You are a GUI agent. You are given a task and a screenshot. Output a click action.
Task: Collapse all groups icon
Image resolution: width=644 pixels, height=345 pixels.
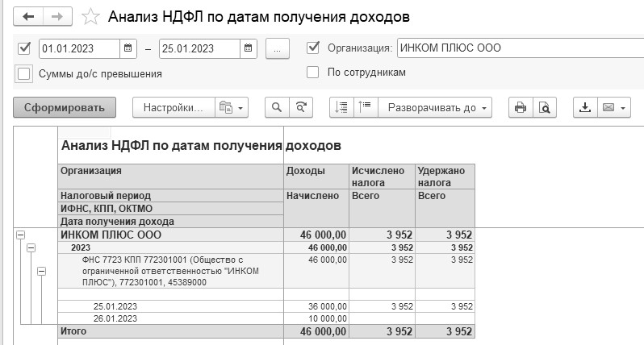[x=365, y=107]
